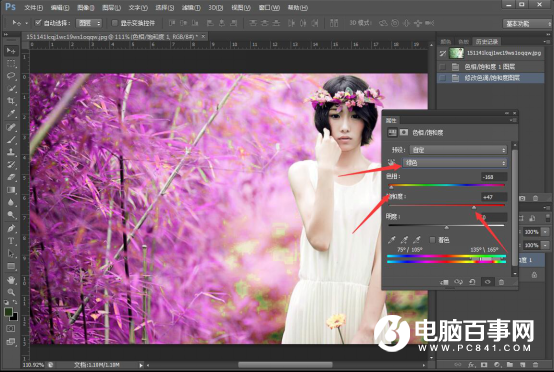Toggle Quick Mask mode icon
Viewport: 554px width, 372px height.
tap(11, 329)
